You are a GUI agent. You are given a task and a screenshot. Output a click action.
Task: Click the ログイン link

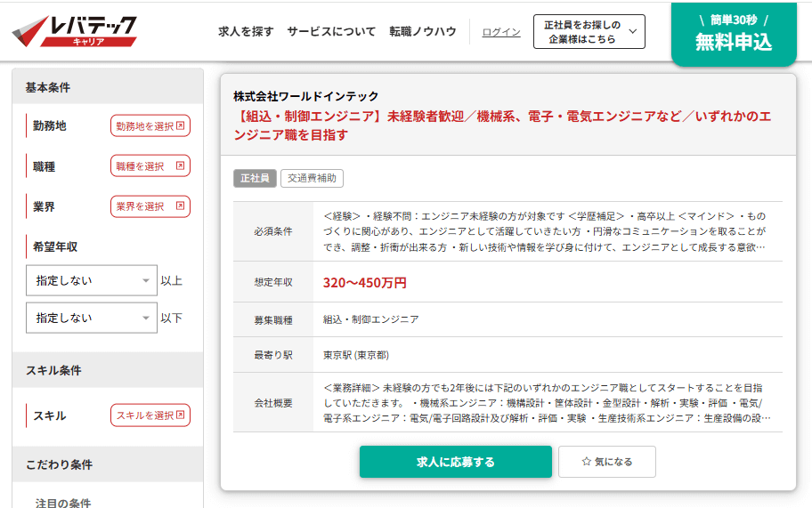(500, 32)
